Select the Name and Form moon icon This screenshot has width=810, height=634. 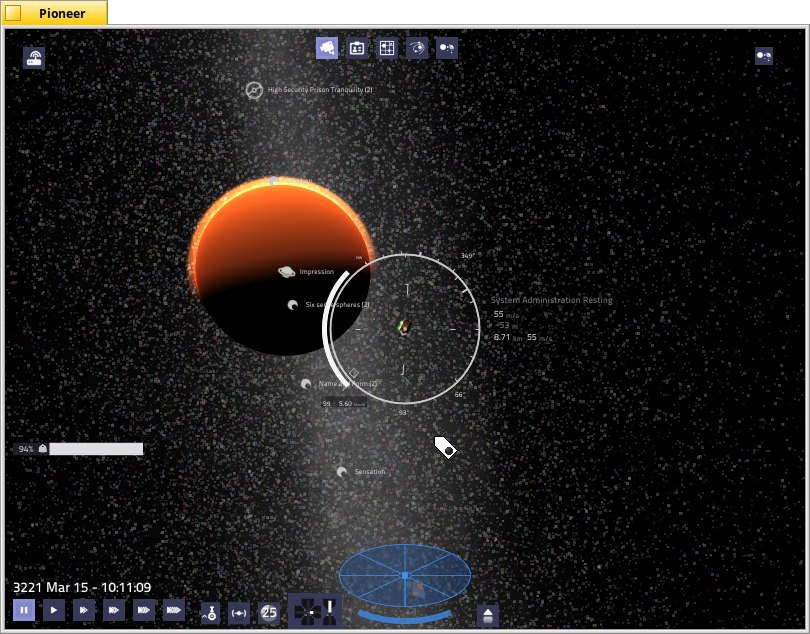pos(306,384)
